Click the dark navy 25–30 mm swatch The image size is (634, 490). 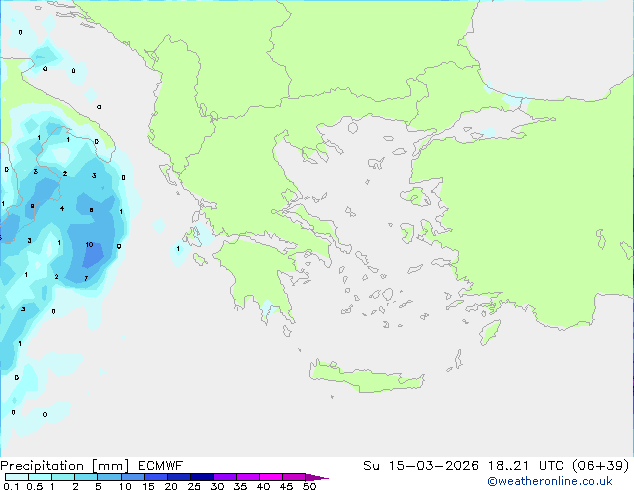[202, 477]
